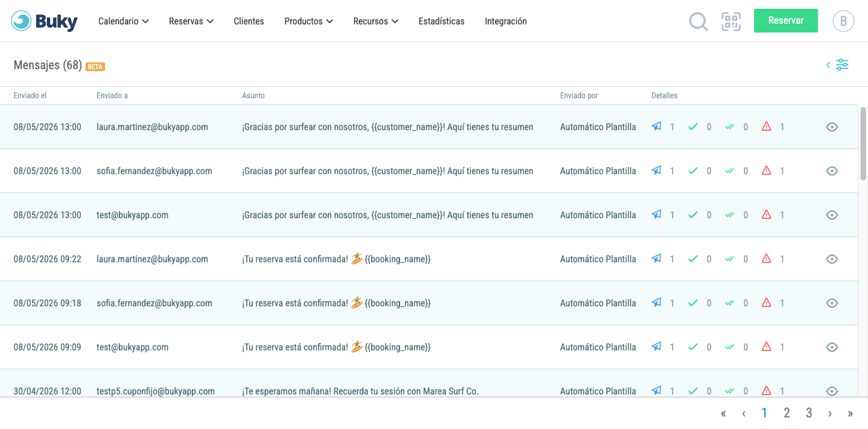
Task: Click subject ¡Te esperamos mañana! Recuerda tu sesión
Action: [x=360, y=391]
